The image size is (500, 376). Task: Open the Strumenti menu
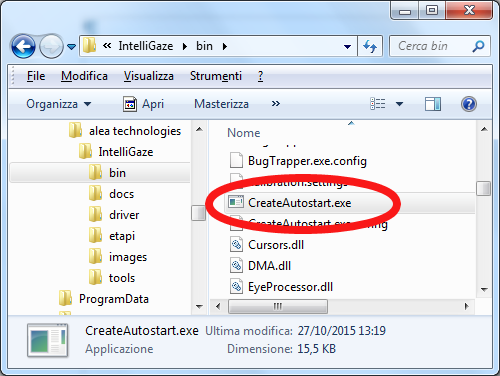click(x=216, y=76)
